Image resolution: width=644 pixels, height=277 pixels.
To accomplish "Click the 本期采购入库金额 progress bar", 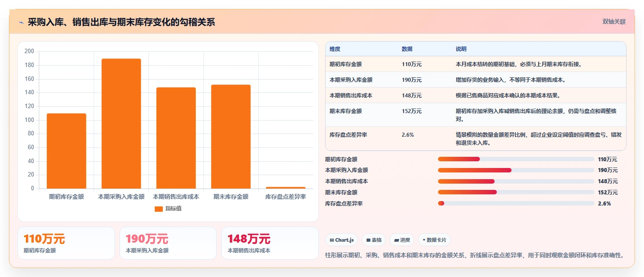I will click(x=516, y=170).
